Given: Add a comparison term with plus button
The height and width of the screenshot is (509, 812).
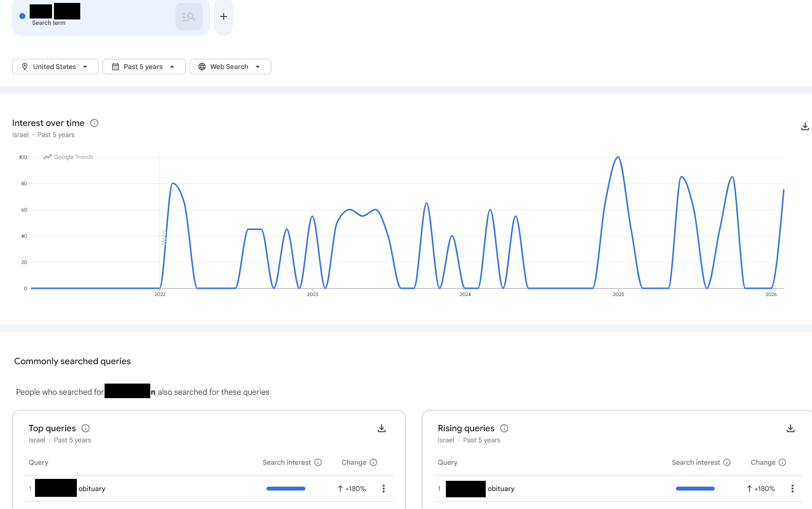Looking at the screenshot, I should (x=224, y=17).
